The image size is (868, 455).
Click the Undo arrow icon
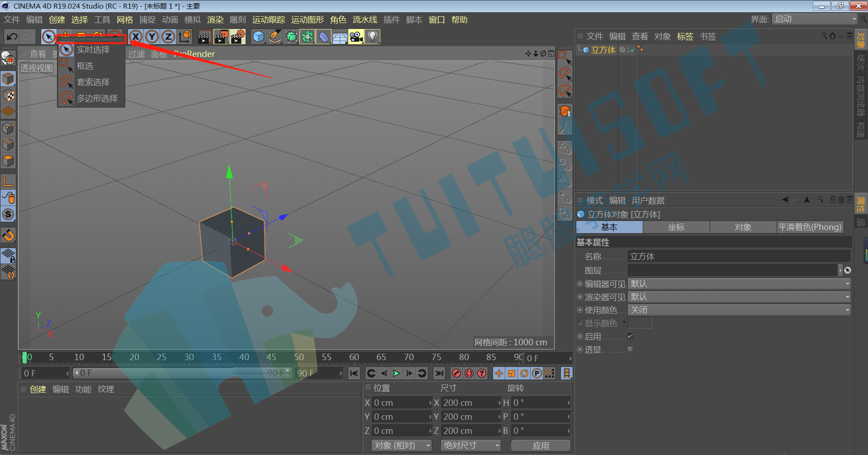[12, 37]
